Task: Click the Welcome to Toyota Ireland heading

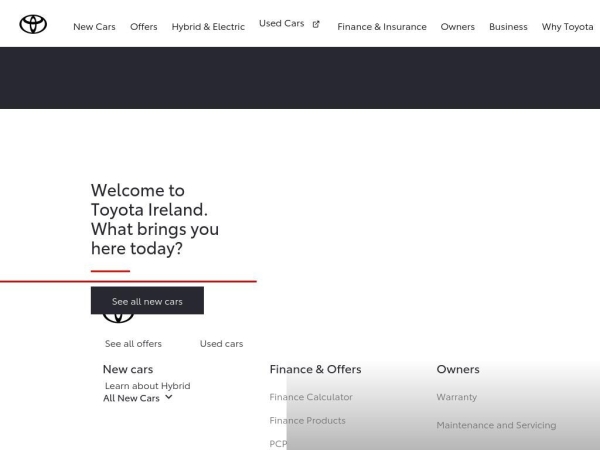Action: point(155,219)
